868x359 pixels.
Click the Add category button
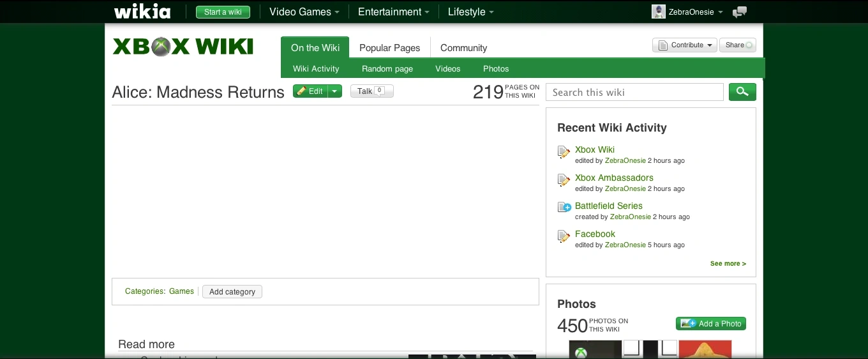pos(232,292)
